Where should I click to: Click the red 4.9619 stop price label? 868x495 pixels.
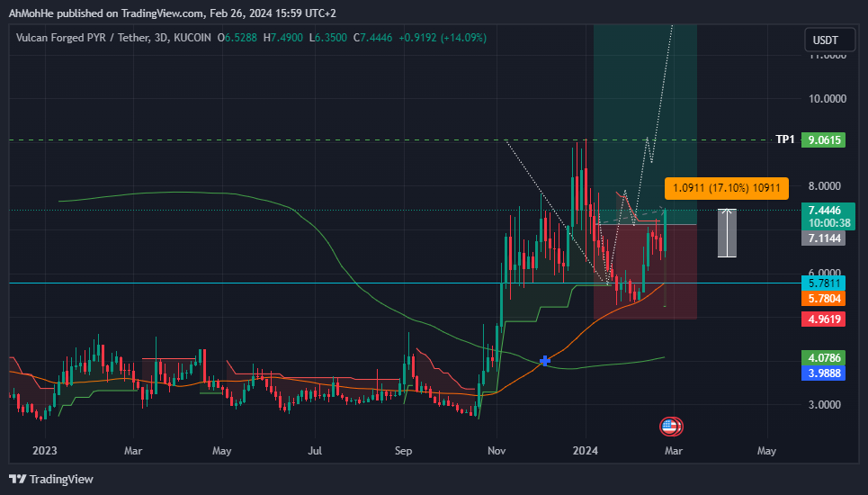click(x=823, y=319)
